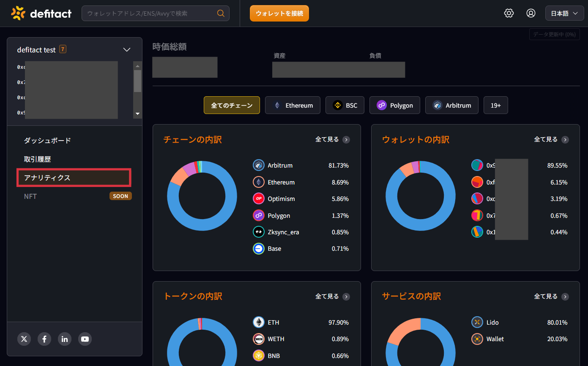Select the Arbitrum chain filter tab

tap(452, 105)
